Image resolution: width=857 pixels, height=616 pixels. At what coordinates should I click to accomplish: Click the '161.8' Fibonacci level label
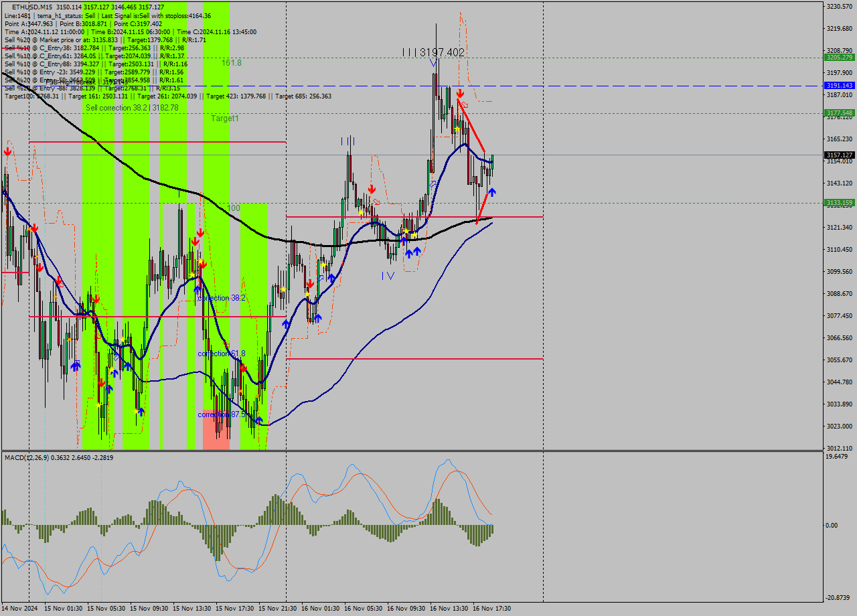tap(232, 62)
